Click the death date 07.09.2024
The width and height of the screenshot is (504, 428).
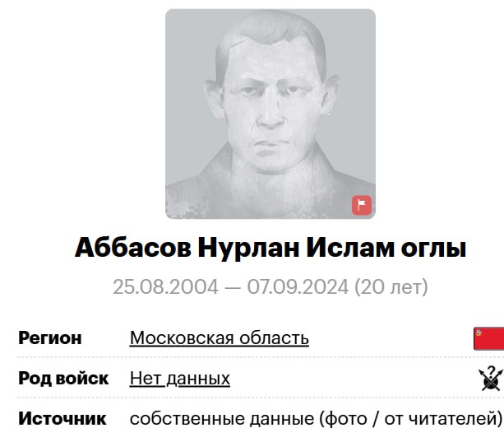coord(298,286)
